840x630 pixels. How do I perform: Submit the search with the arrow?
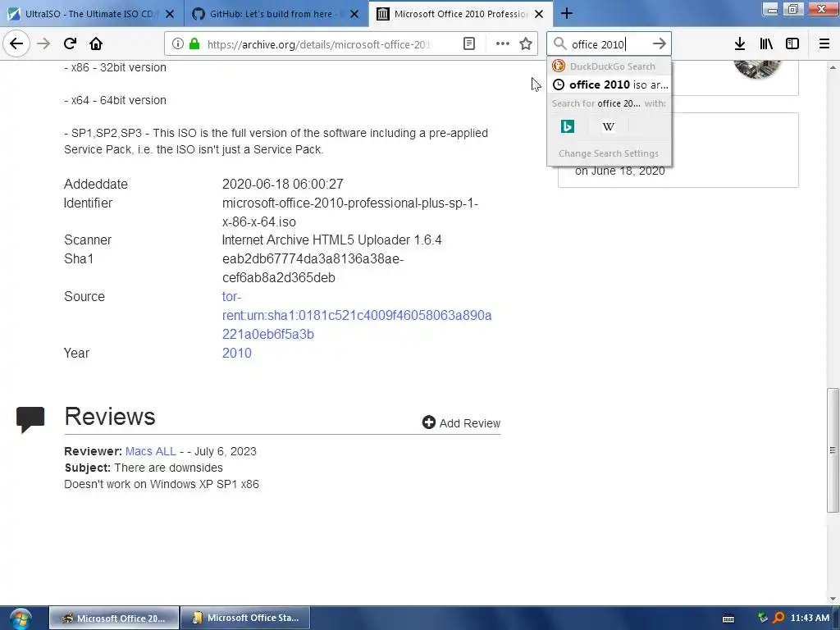pyautogui.click(x=660, y=44)
